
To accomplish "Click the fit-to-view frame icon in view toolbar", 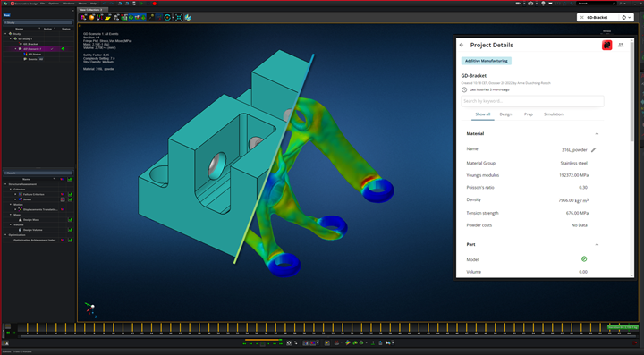I will click(x=179, y=17).
